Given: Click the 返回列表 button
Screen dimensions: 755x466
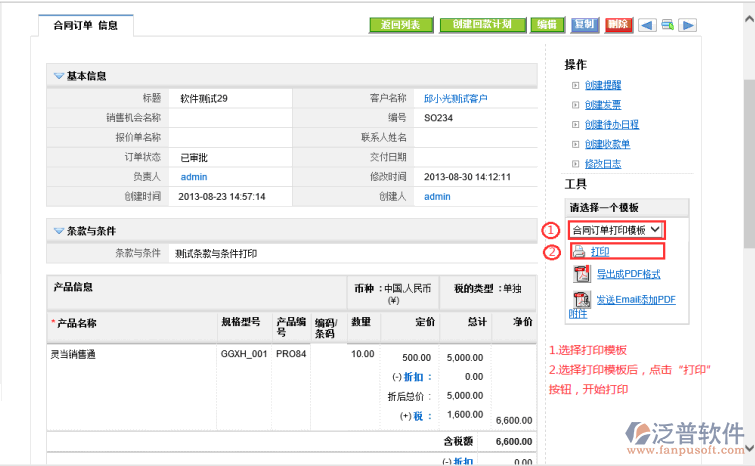Looking at the screenshot, I should click(x=401, y=25).
